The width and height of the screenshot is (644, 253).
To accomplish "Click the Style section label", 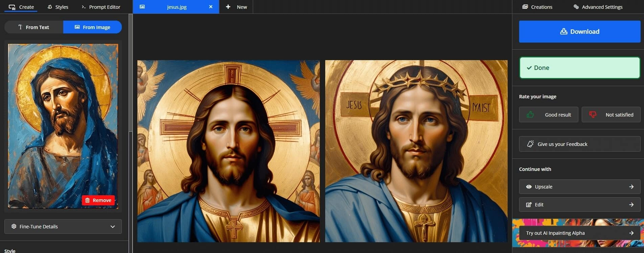I will click(10, 251).
